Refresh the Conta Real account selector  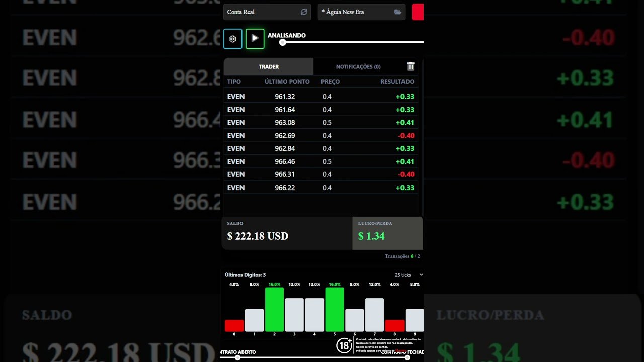click(304, 12)
